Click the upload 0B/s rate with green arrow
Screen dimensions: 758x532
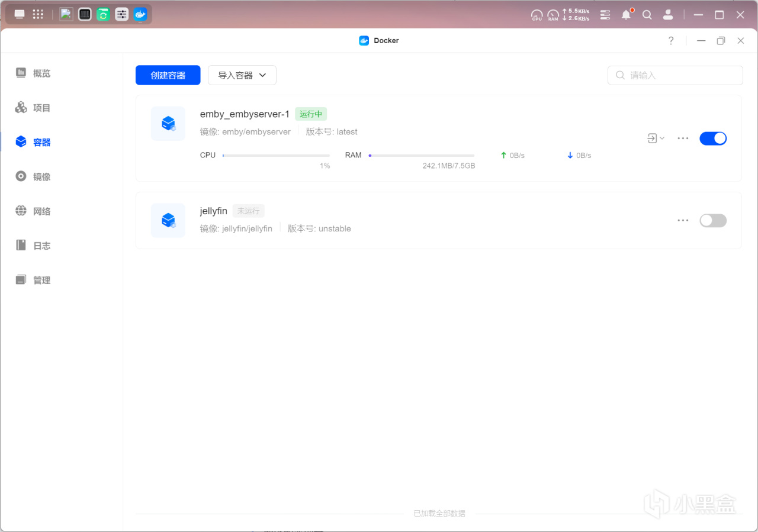[513, 156]
